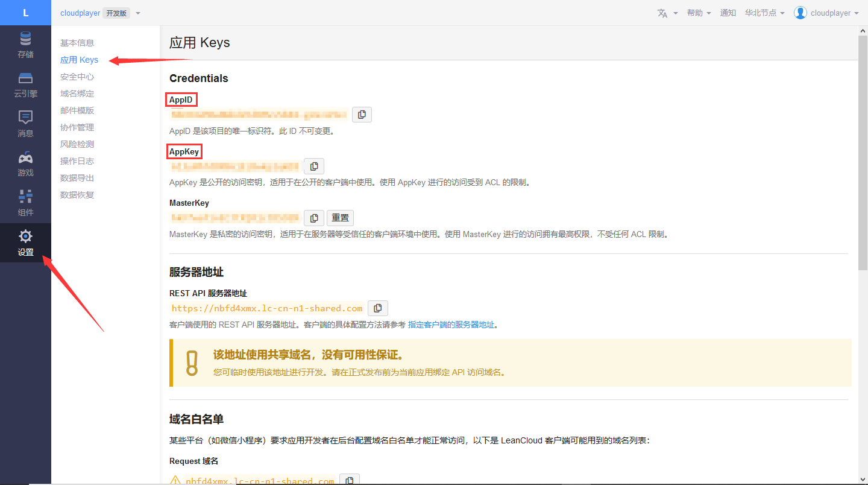Copy the MasterKey value
The height and width of the screenshot is (485, 868).
pos(314,218)
